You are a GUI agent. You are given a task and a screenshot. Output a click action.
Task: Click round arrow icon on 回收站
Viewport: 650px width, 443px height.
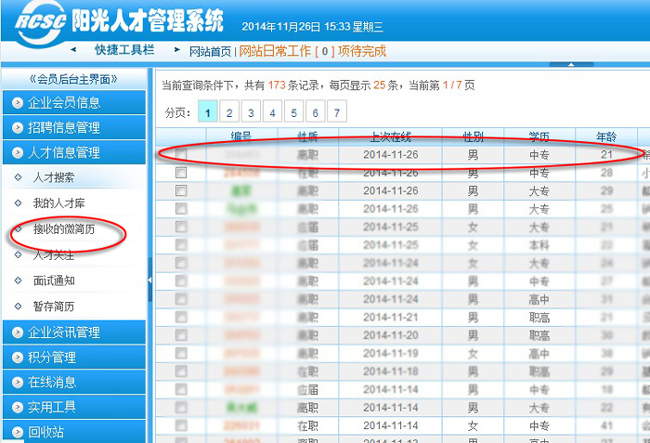15,433
